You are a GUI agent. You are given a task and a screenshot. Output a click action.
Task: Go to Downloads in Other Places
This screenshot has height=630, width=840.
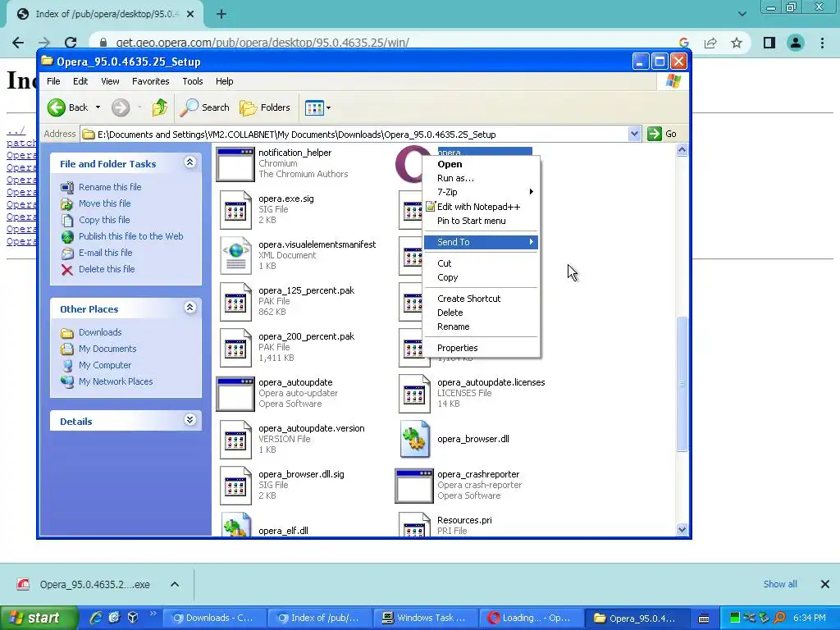(99, 333)
